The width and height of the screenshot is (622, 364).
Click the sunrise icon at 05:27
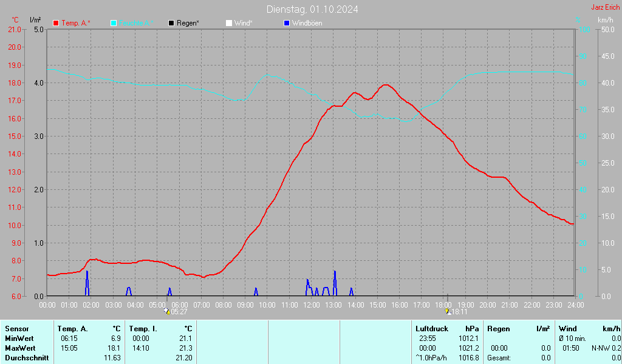167,311
